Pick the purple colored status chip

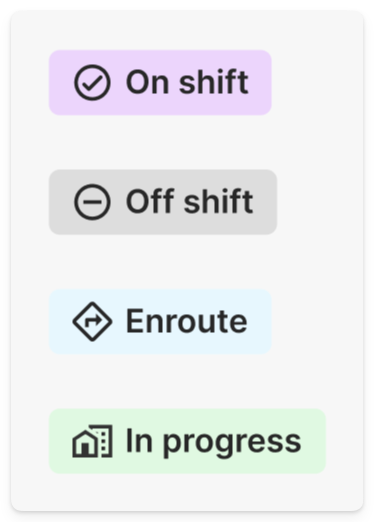(160, 83)
